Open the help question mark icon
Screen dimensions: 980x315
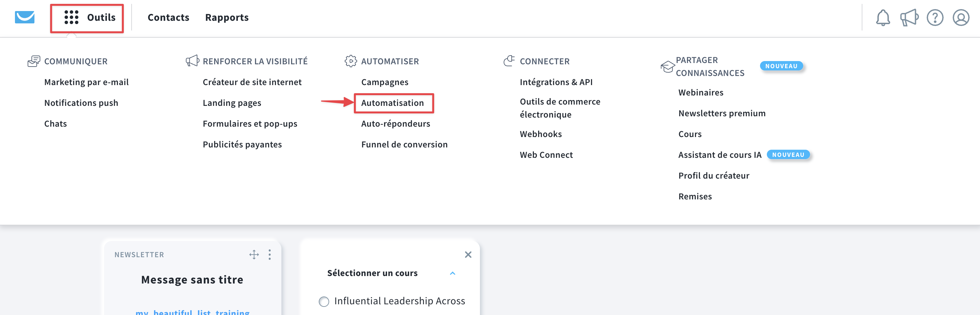coord(935,17)
